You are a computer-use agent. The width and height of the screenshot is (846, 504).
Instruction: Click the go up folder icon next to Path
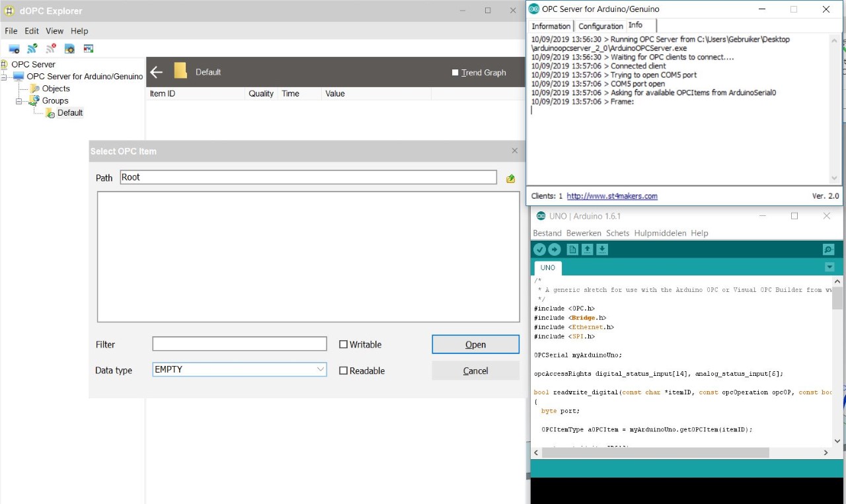coord(510,178)
